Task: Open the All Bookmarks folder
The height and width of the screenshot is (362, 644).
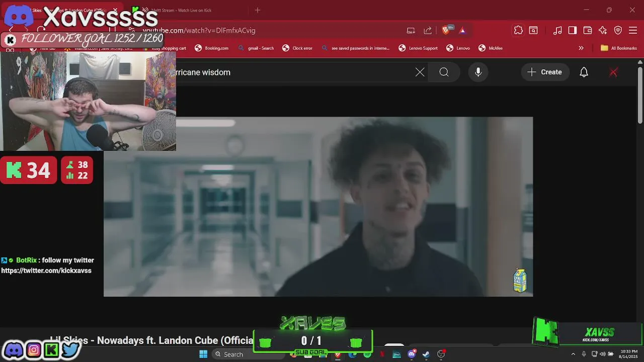Action: 619,48
